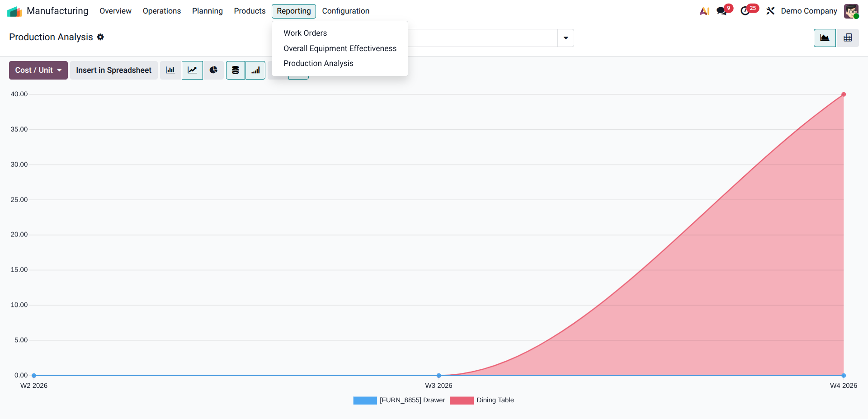
Task: Toggle the cumulative chart option
Action: click(x=255, y=70)
